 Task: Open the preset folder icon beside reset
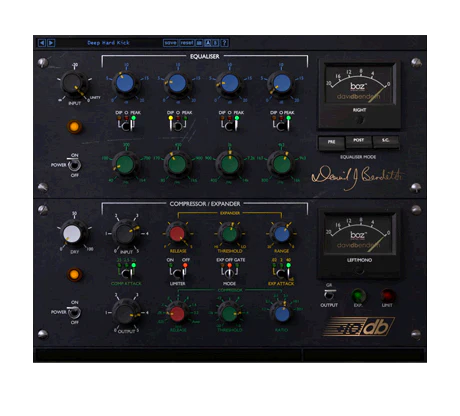tap(199, 43)
